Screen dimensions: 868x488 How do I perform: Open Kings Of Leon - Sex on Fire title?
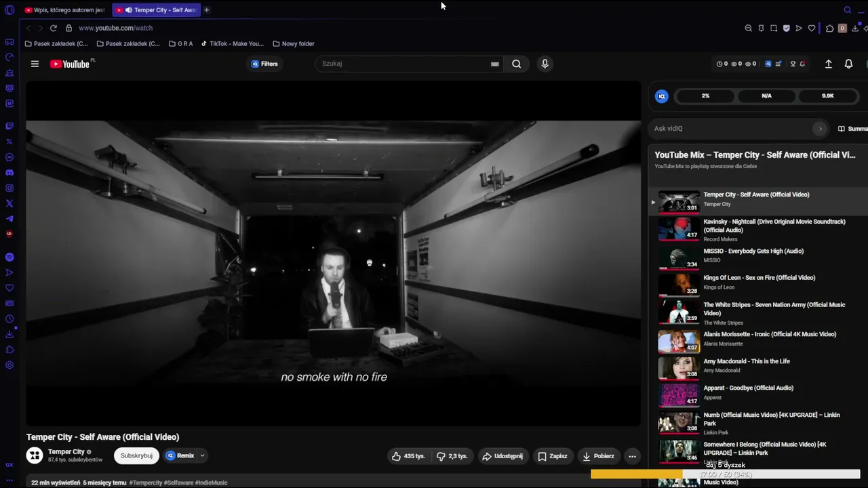pyautogui.click(x=759, y=278)
